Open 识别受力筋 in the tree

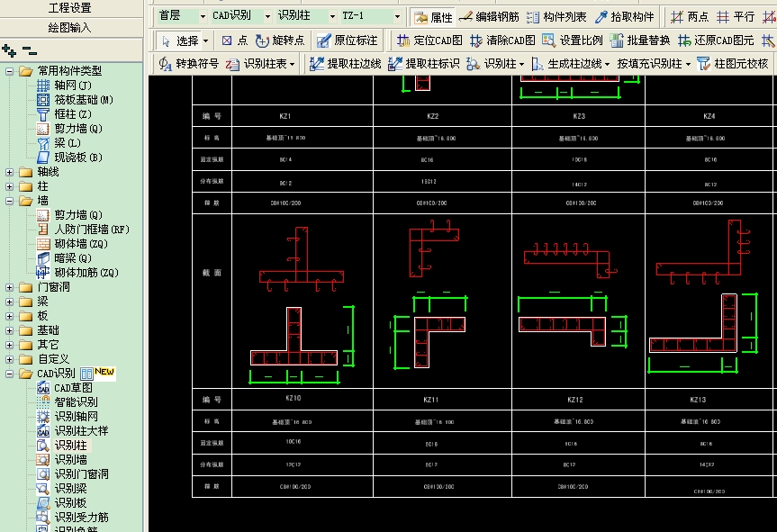(81, 517)
